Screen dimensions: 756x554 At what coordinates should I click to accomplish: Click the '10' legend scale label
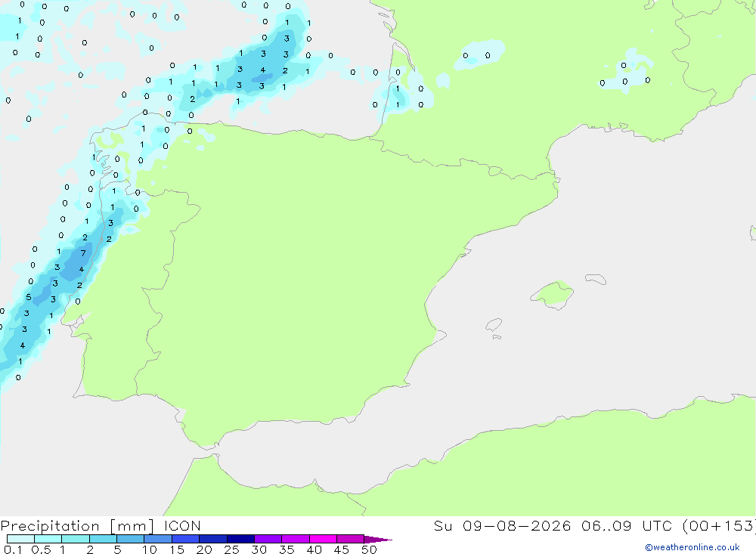(150, 549)
